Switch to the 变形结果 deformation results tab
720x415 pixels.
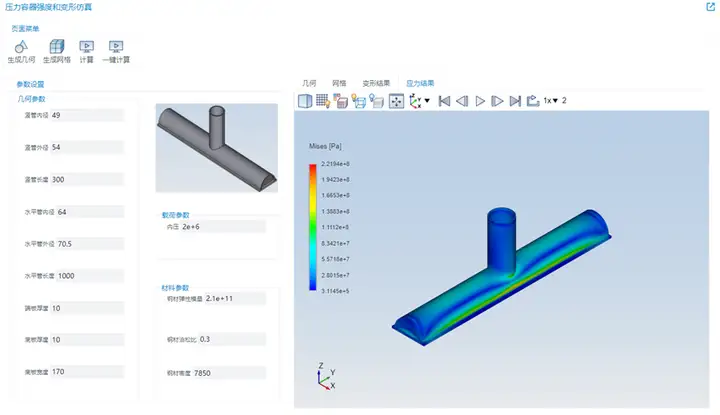pos(376,83)
